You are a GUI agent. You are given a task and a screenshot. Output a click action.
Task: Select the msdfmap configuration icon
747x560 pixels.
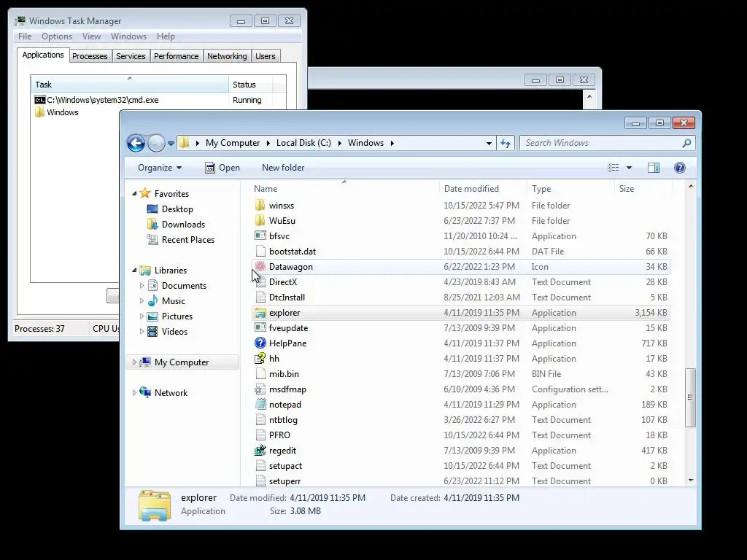(260, 389)
